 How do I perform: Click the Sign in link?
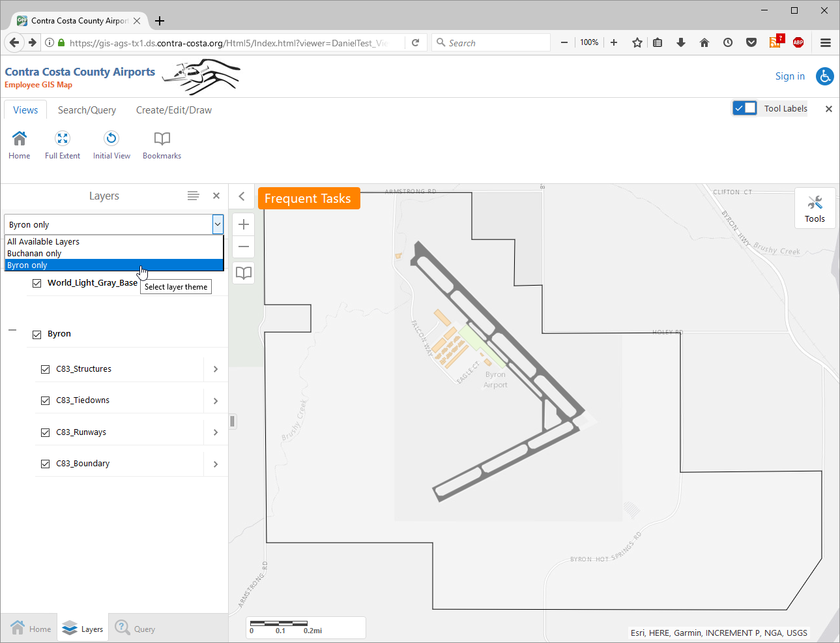(x=790, y=76)
